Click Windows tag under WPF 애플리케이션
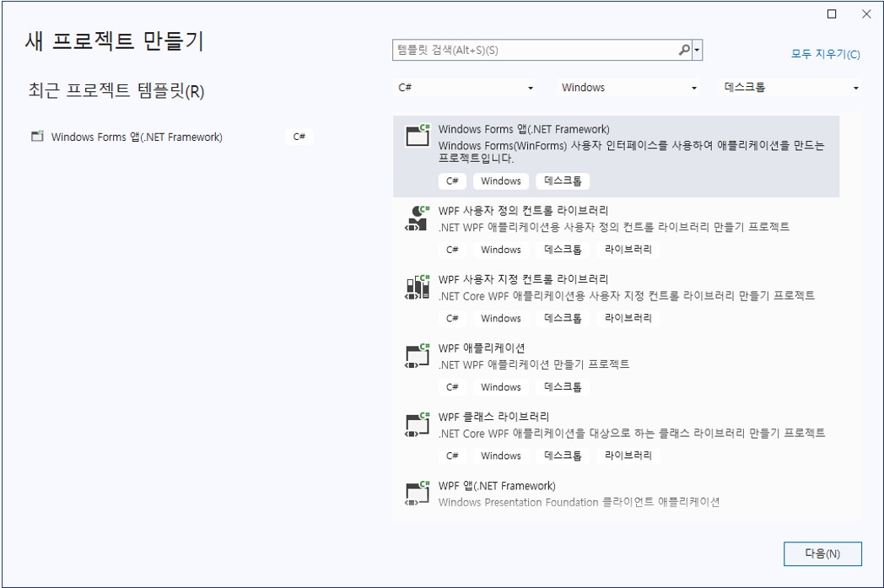The height and width of the screenshot is (588, 884). [501, 387]
